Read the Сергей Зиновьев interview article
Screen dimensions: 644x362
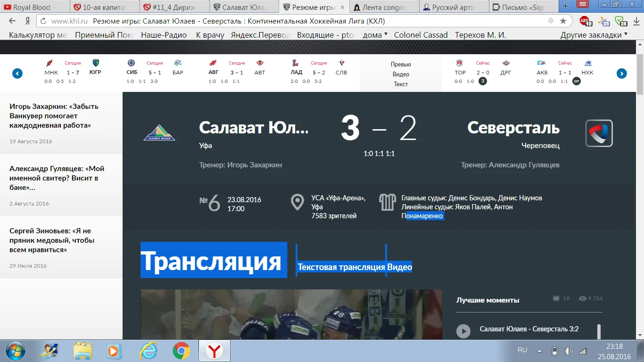(x=52, y=240)
